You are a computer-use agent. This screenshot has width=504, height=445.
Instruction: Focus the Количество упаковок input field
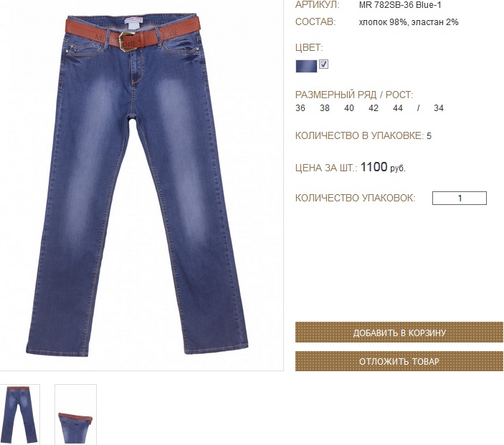point(460,198)
